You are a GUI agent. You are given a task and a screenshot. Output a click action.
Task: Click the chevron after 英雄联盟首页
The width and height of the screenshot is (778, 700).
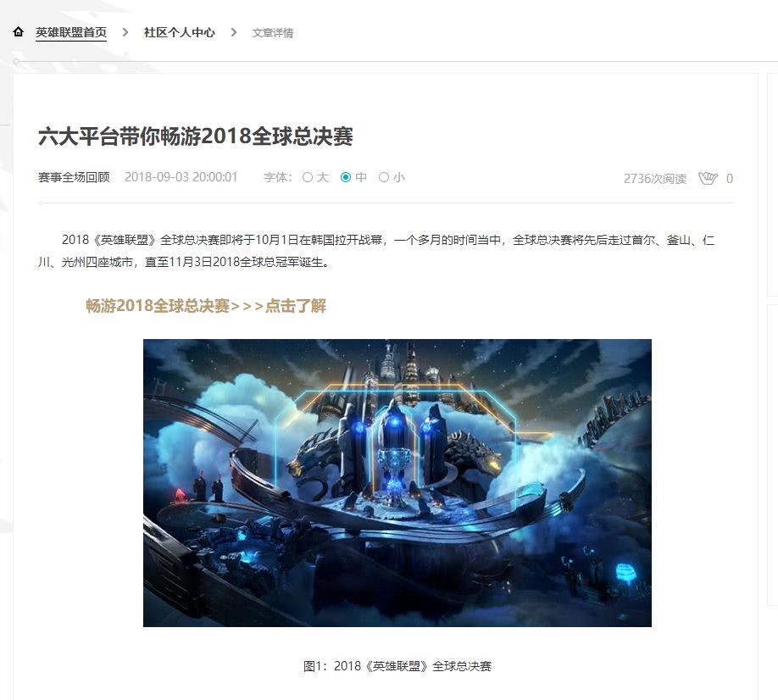coord(125,32)
